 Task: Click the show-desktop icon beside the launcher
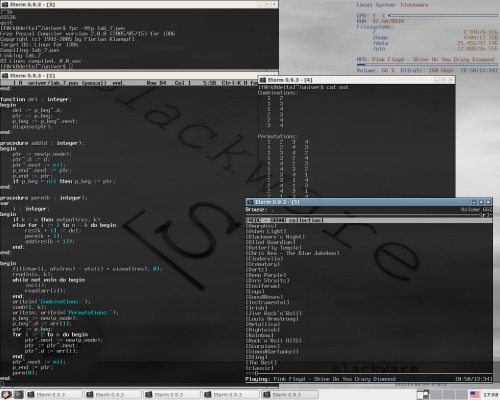tap(19, 395)
